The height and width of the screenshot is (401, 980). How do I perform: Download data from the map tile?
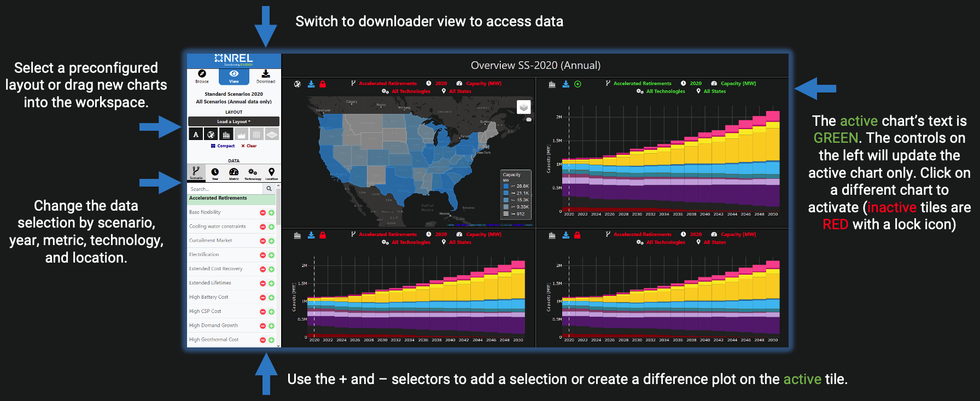311,84
